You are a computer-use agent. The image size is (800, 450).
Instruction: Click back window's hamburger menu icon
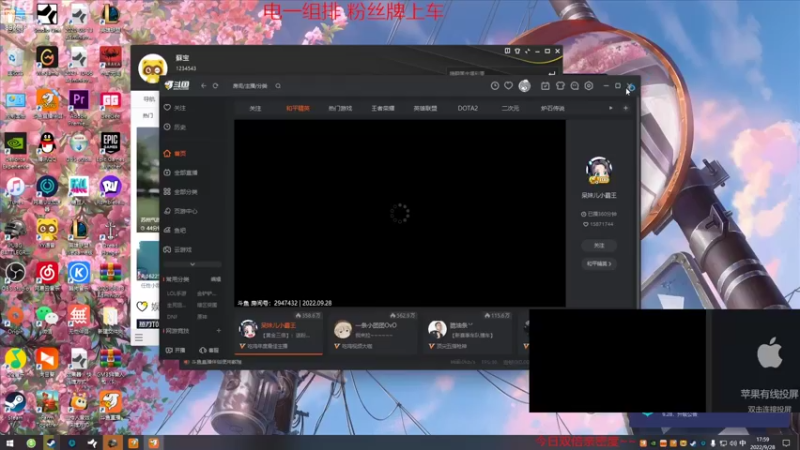pyautogui.click(x=139, y=337)
